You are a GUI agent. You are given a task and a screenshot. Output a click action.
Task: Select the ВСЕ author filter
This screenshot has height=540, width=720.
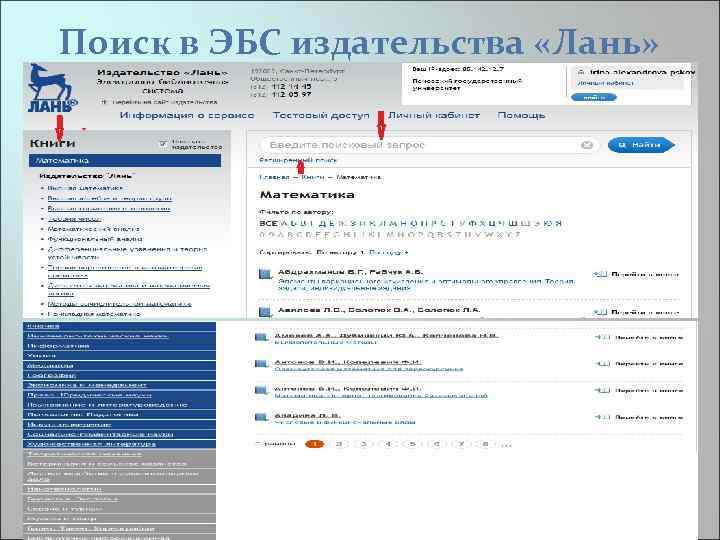(268, 224)
